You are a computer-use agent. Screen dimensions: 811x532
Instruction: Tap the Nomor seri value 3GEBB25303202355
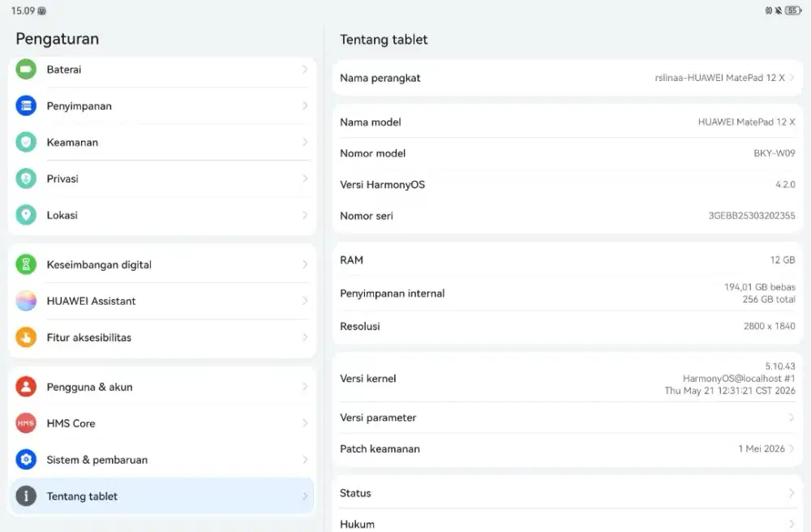point(752,216)
